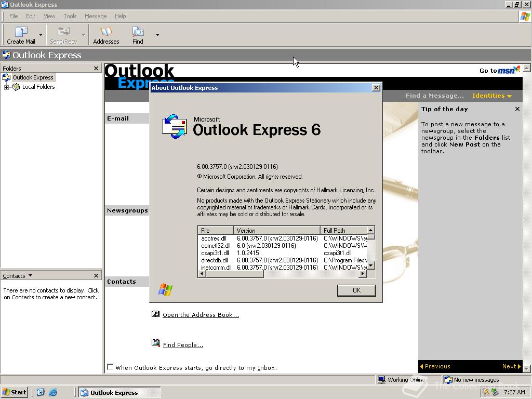Open Addresses from the toolbar
Screen dimensions: 532x399
[106, 35]
